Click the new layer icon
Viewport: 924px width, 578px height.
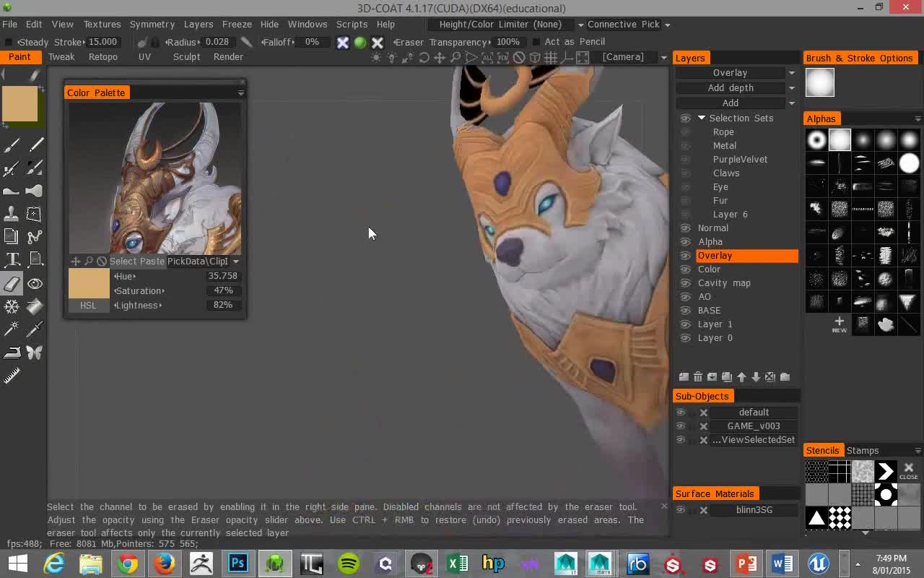pos(684,377)
